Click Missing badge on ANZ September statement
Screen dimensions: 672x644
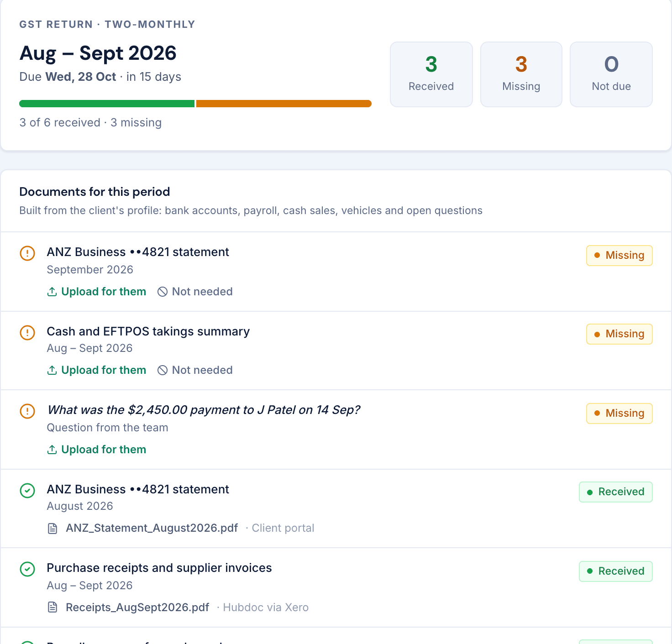[619, 256]
